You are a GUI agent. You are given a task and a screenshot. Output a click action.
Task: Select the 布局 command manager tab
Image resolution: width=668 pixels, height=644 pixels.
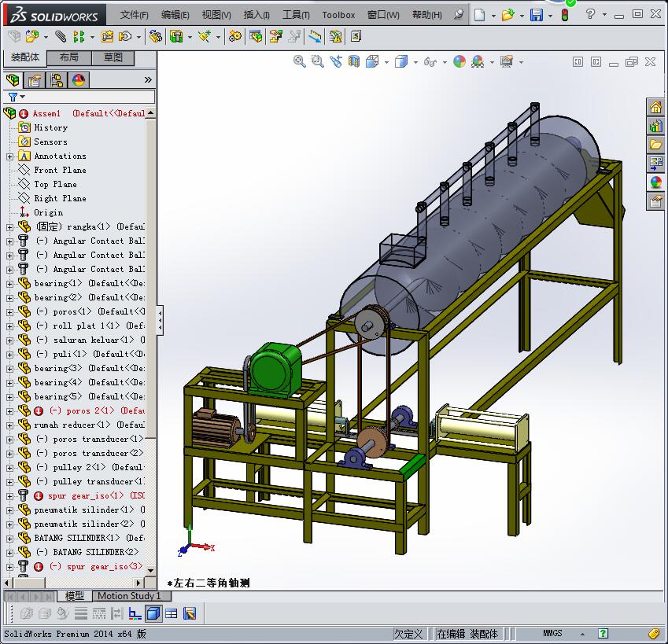click(x=68, y=57)
